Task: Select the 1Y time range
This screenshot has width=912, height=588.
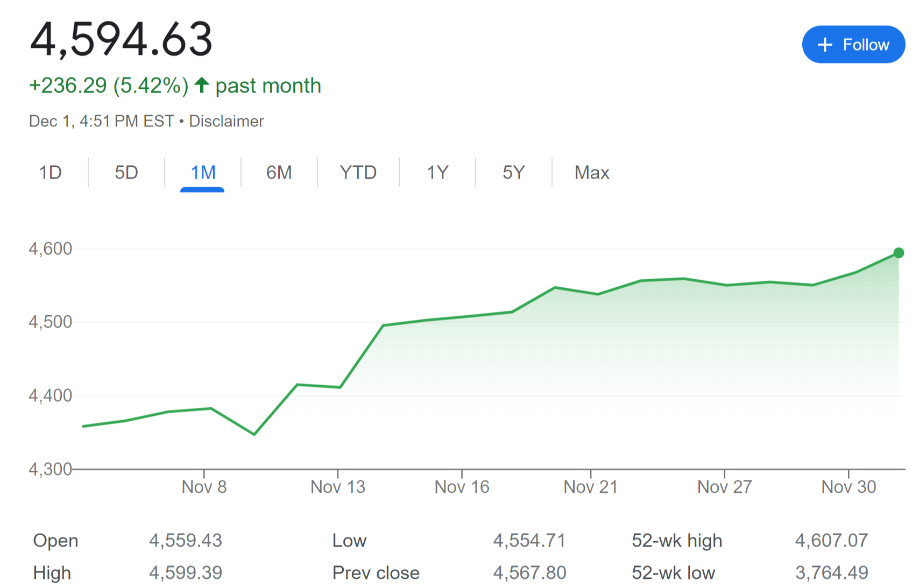Action: (437, 173)
